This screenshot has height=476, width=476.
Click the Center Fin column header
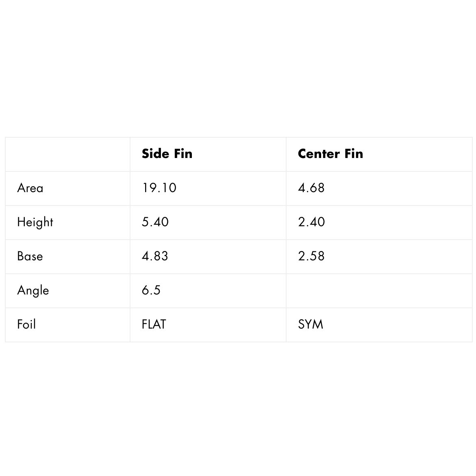330,154
